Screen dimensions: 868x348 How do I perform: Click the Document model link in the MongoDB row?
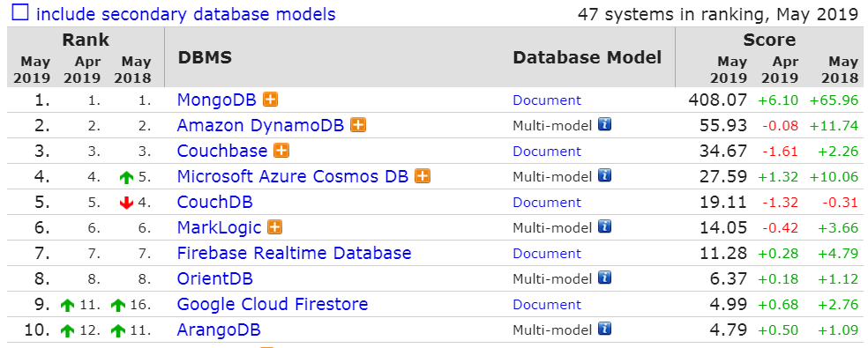point(547,100)
